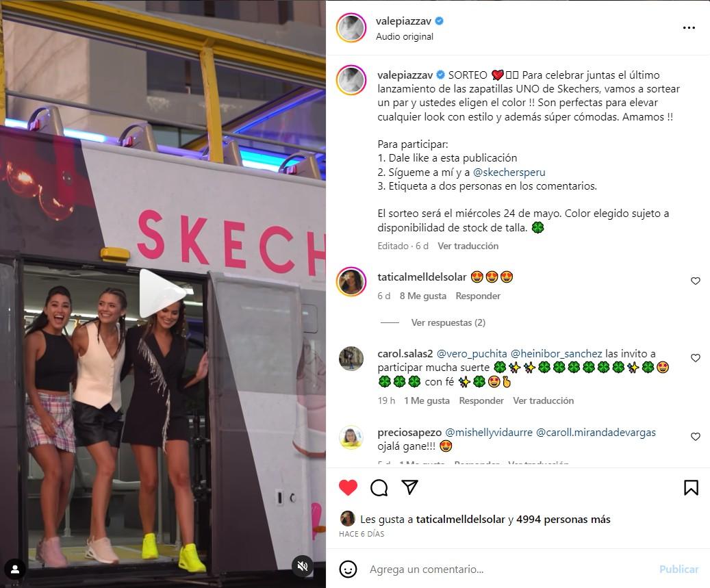Like taticalmelldelsolar's comment
This screenshot has width=710, height=588.
point(696,281)
